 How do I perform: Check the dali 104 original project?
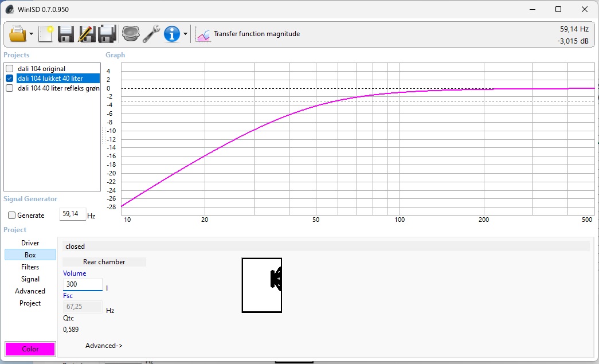tap(10, 69)
